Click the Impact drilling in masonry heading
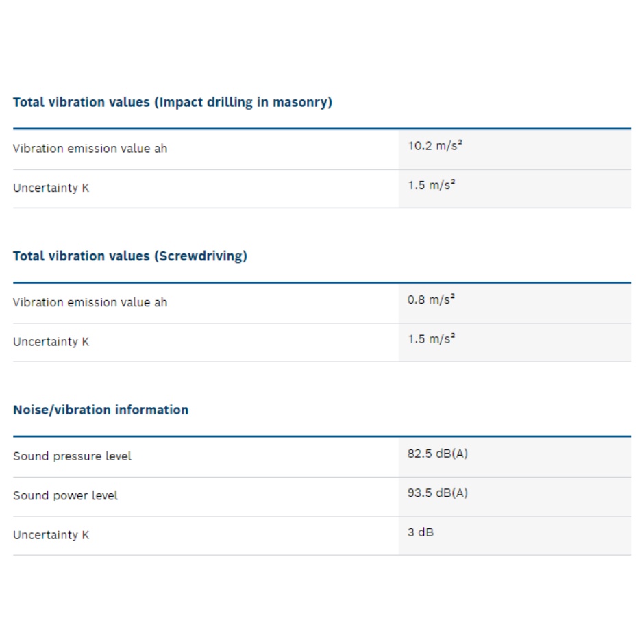This screenshot has width=644, height=644. [173, 102]
